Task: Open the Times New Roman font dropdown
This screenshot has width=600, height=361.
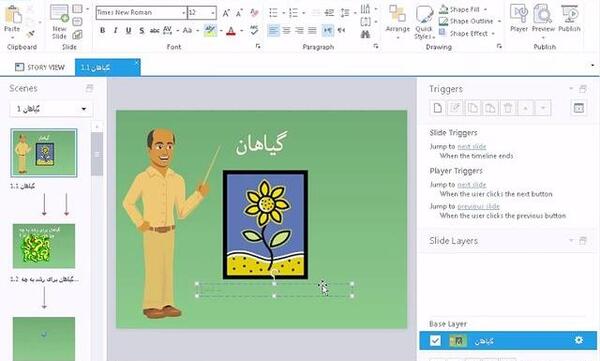Action: [183, 13]
